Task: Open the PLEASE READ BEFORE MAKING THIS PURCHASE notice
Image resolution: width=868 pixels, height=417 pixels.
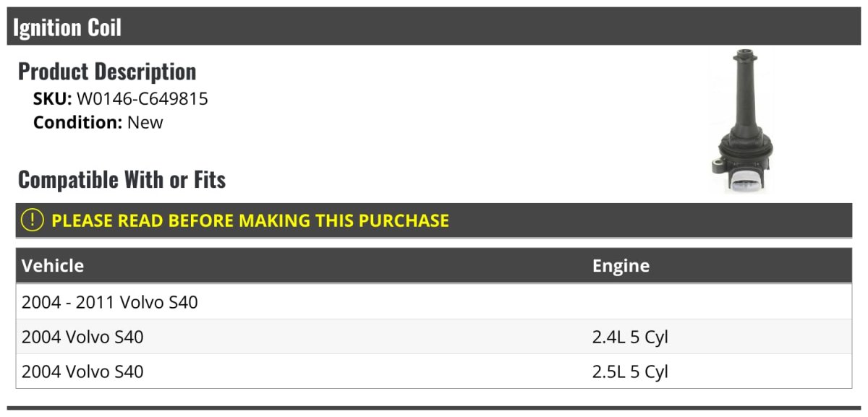Action: [x=250, y=220]
